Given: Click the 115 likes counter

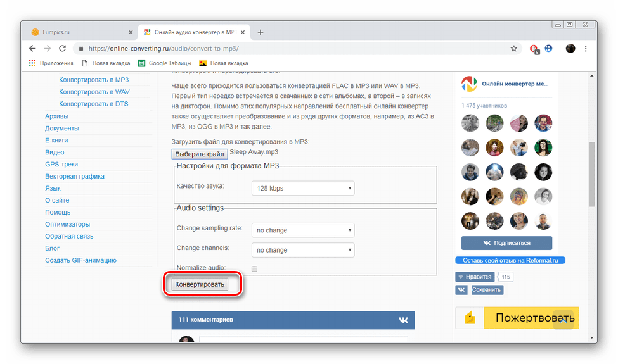Looking at the screenshot, I should click(506, 277).
